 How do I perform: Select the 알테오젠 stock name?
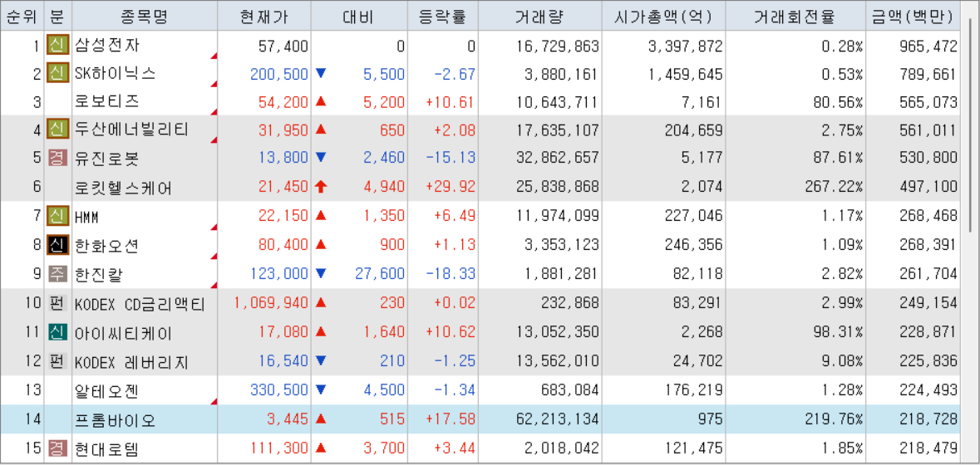(107, 390)
